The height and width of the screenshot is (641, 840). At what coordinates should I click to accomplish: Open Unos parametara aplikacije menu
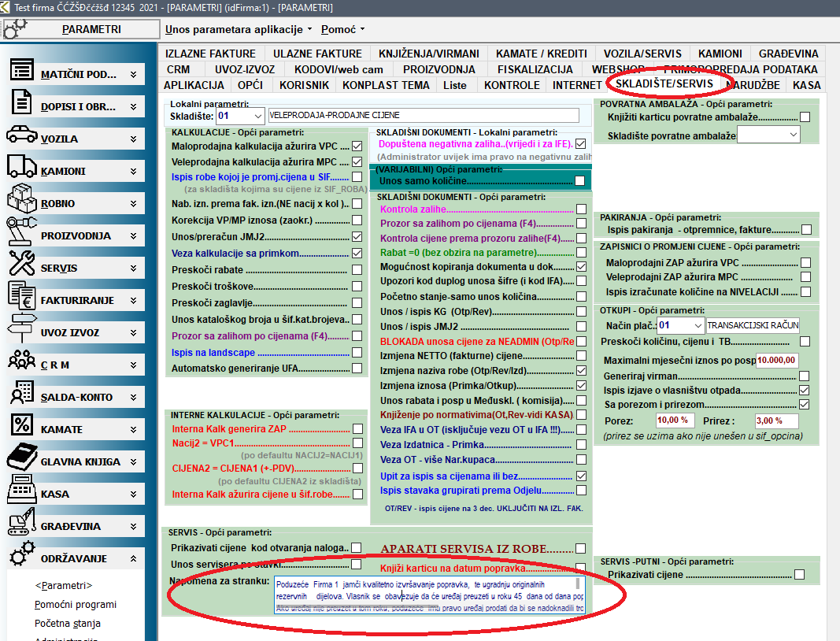click(239, 29)
